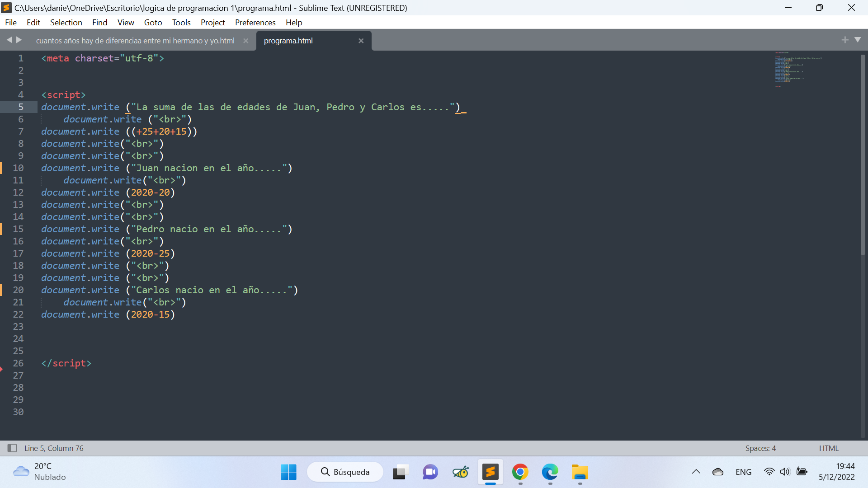
Task: Go to previous tab with left arrow
Action: point(9,40)
